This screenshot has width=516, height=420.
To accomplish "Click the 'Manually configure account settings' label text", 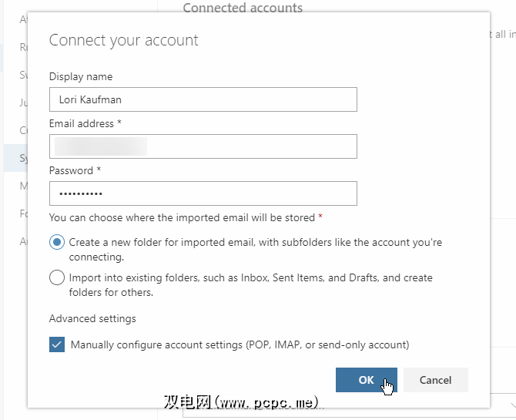I will [x=240, y=344].
